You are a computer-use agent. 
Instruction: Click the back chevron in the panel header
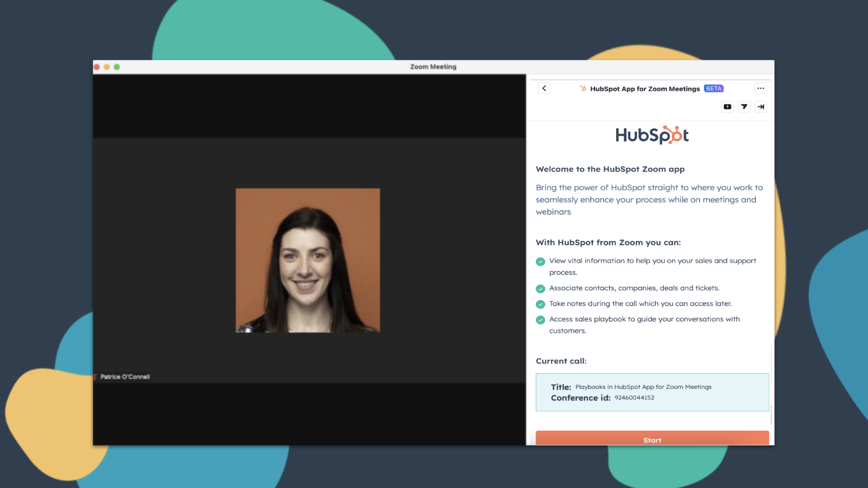544,88
